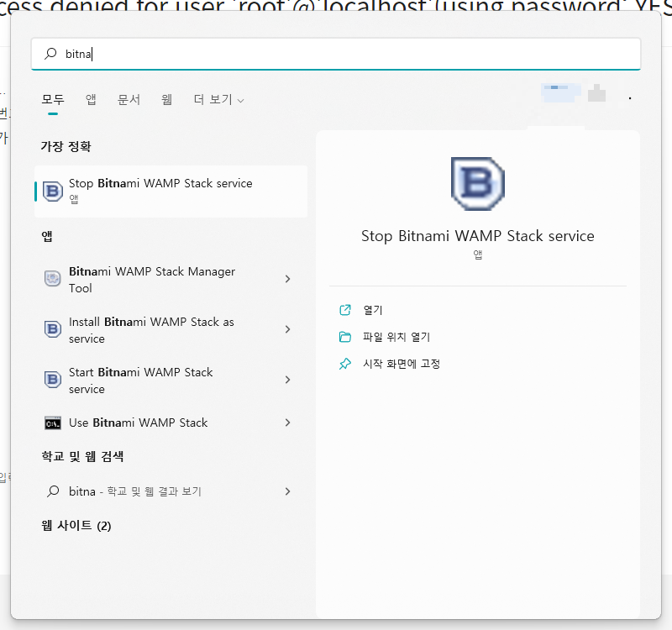Click the large Bitnami logo in preview pane
This screenshot has width=672, height=630.
[478, 184]
